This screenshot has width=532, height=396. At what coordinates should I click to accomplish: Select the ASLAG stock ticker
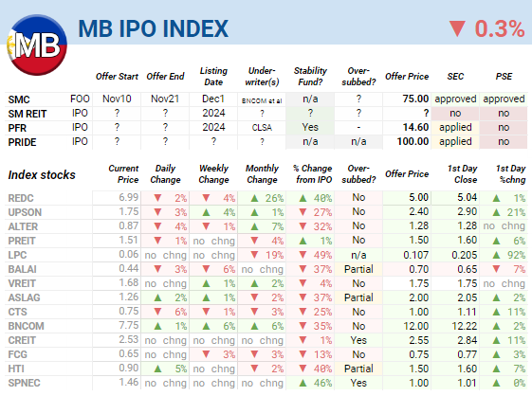click(x=24, y=298)
